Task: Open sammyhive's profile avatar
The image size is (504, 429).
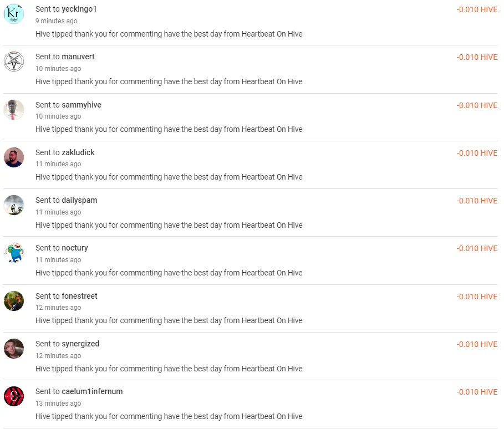Action: (13, 110)
